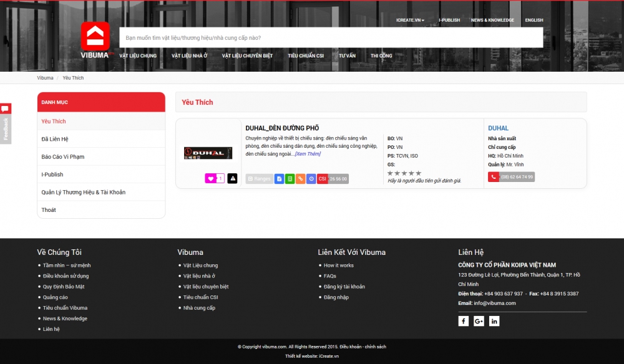Open footer Vật Liệu chung link

(200, 266)
